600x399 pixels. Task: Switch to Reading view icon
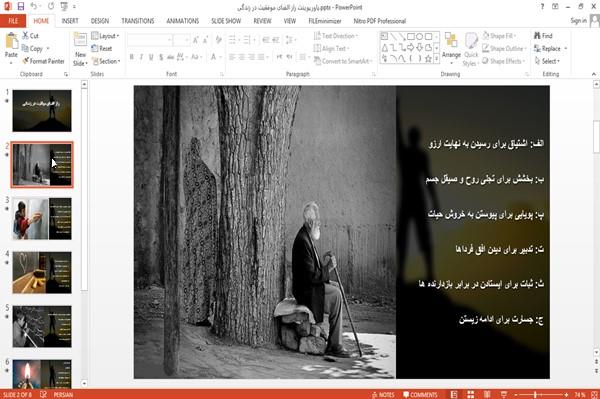[x=487, y=395]
